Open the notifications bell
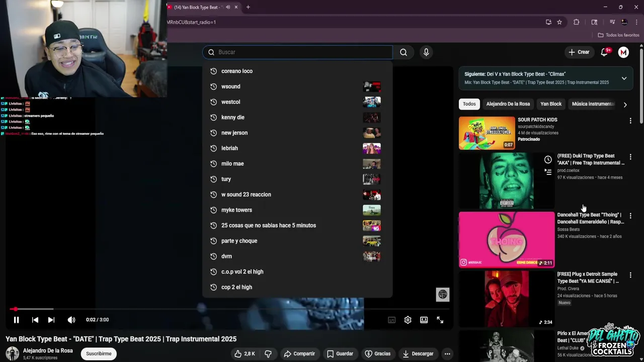The image size is (644, 362). [605, 52]
